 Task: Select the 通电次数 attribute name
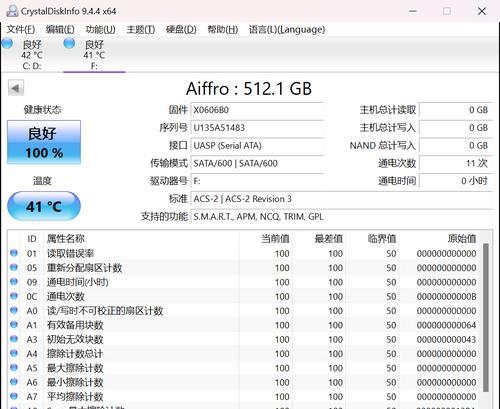[x=66, y=297]
